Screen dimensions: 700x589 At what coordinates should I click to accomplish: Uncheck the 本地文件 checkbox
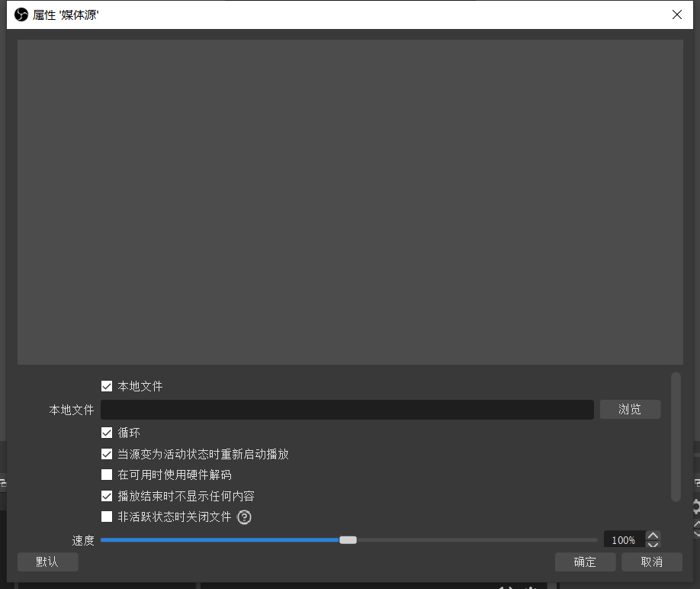(x=107, y=386)
